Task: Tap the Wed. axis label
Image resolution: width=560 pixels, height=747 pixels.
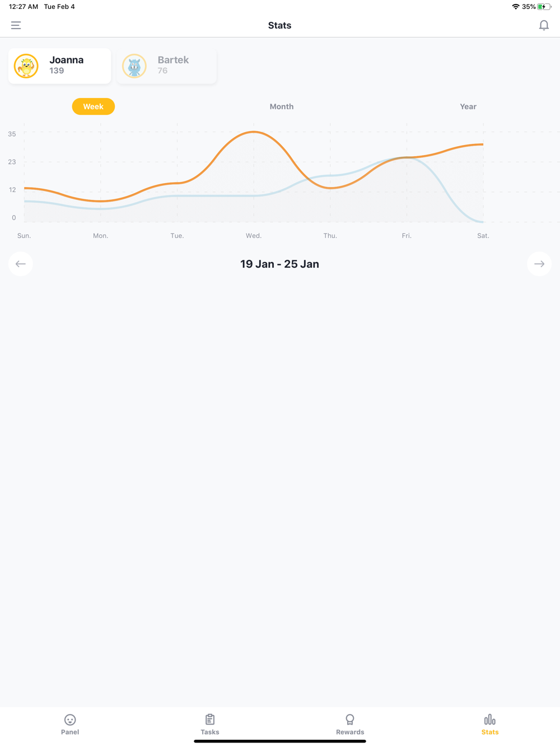Action: (x=254, y=236)
